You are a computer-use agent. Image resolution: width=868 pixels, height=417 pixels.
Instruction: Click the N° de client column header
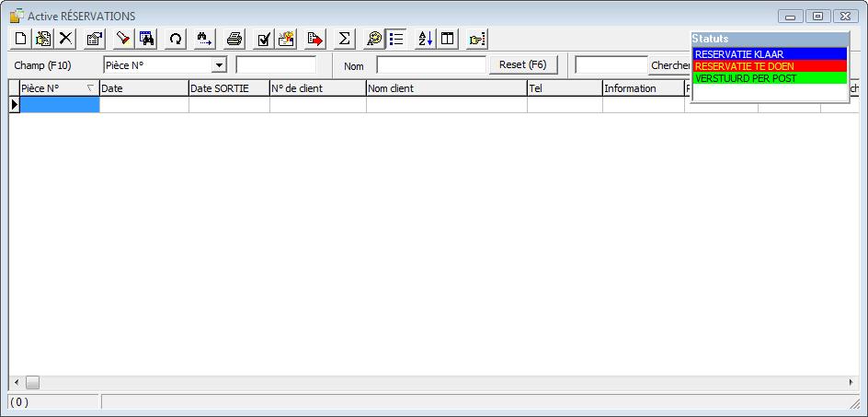pyautogui.click(x=318, y=88)
